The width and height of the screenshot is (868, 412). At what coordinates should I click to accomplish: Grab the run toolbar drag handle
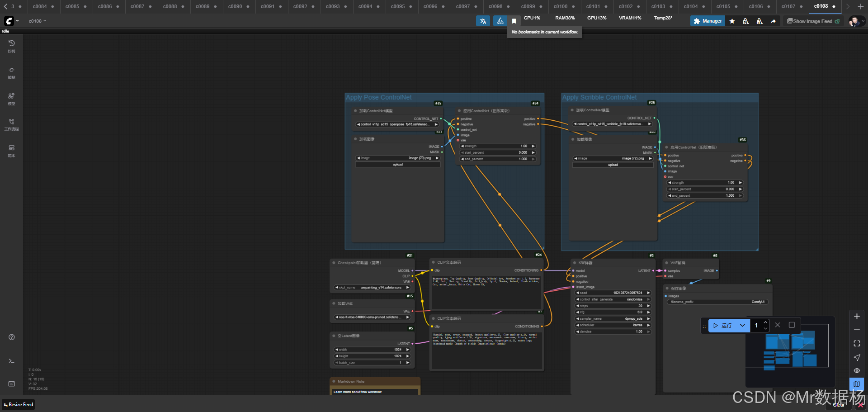pyautogui.click(x=704, y=325)
